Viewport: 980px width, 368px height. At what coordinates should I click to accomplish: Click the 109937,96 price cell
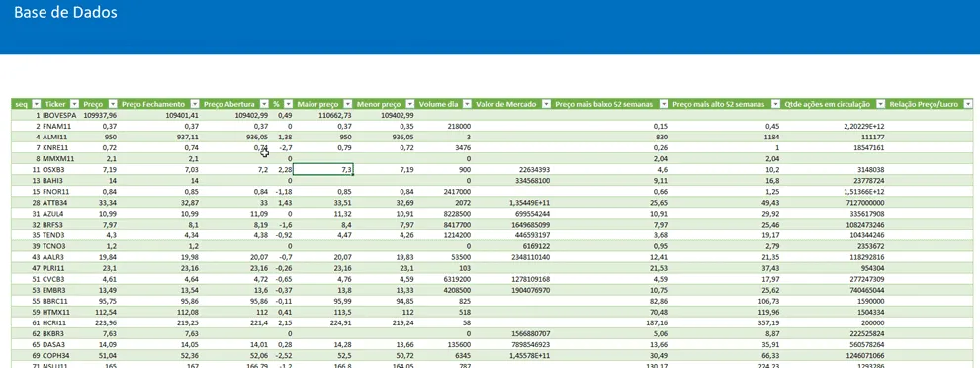(x=99, y=116)
